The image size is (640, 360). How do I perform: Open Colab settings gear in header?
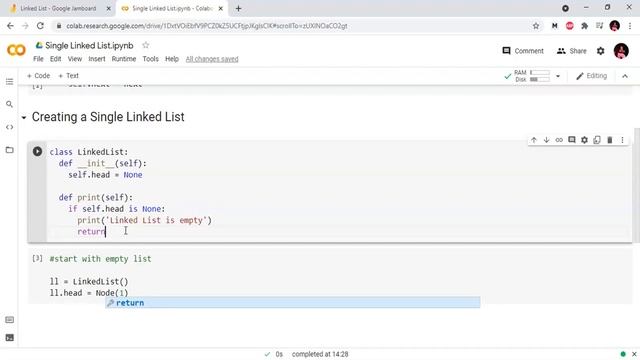pos(600,51)
